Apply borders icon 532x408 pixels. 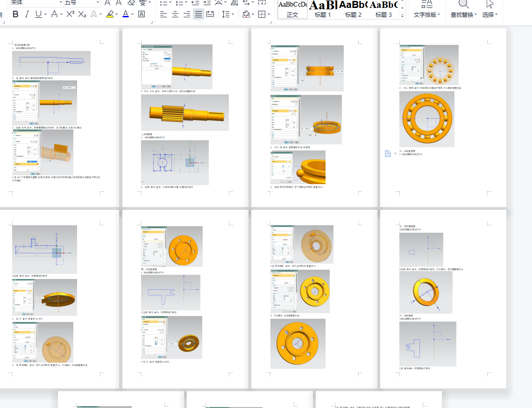tap(262, 14)
